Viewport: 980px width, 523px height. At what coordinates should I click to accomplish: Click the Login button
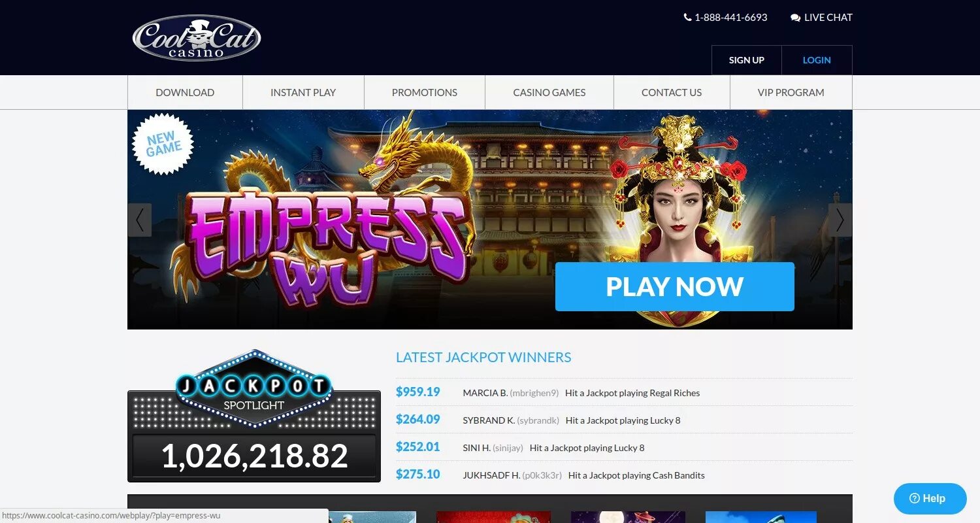(817, 60)
